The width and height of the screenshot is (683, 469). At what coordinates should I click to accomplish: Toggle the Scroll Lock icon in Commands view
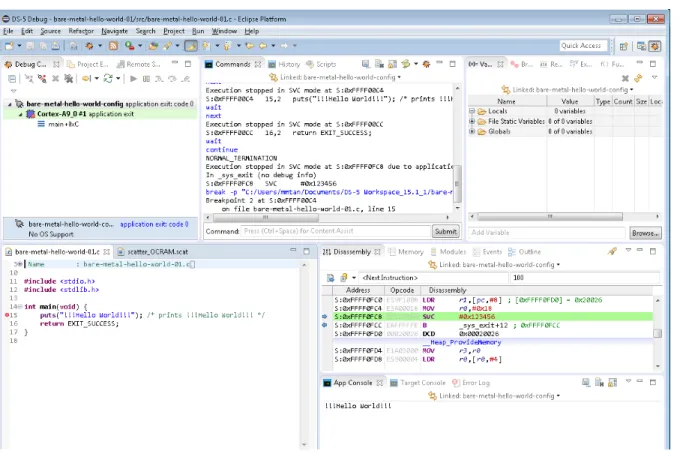point(392,64)
